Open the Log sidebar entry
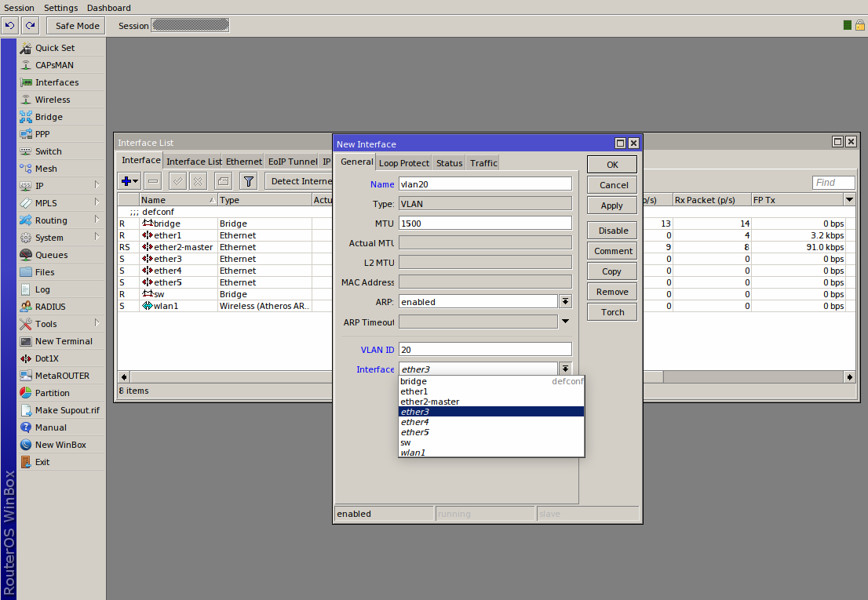This screenshot has height=600, width=868. click(42, 289)
